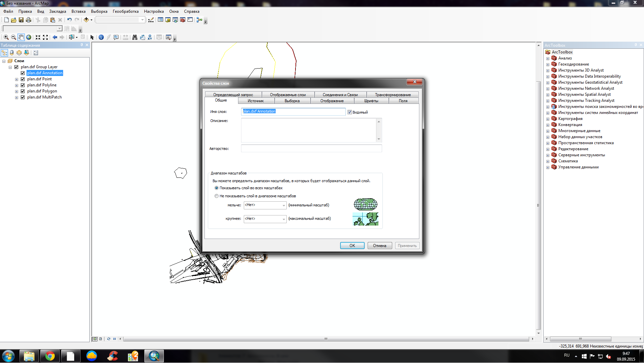Switch to the Источник tab
Screen dimensions: 644x363
tap(256, 101)
